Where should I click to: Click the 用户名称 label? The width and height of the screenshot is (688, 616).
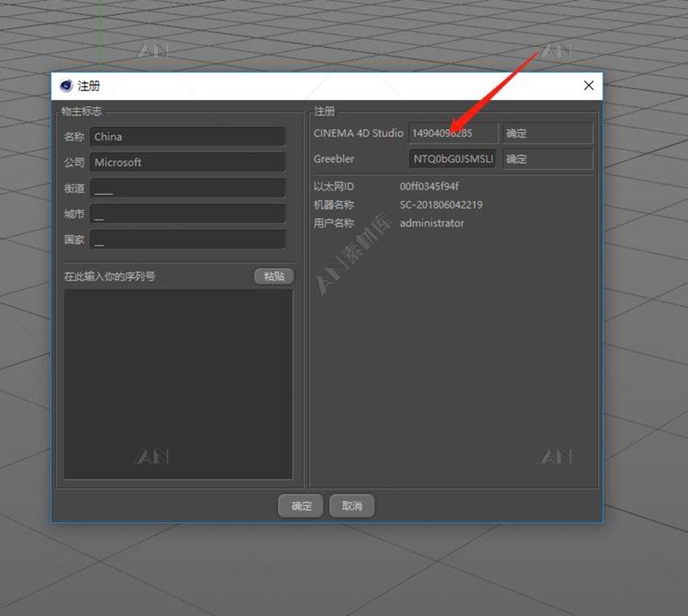point(334,223)
